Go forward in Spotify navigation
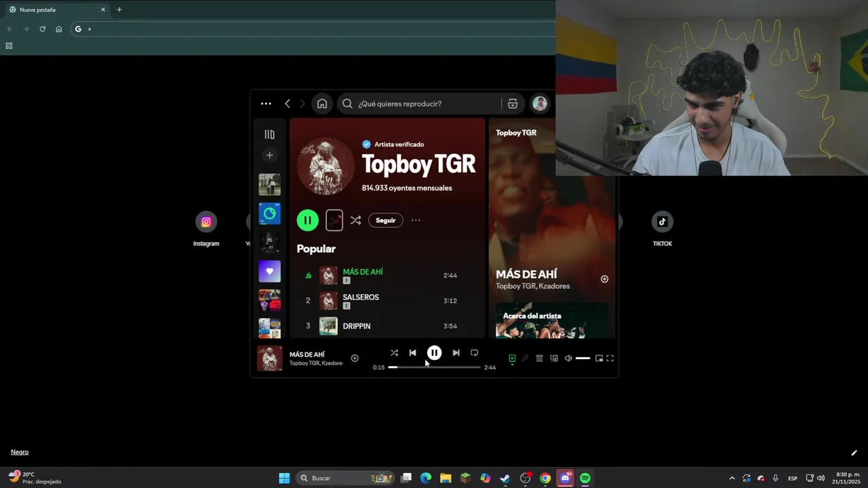This screenshot has width=868, height=488. 302,104
